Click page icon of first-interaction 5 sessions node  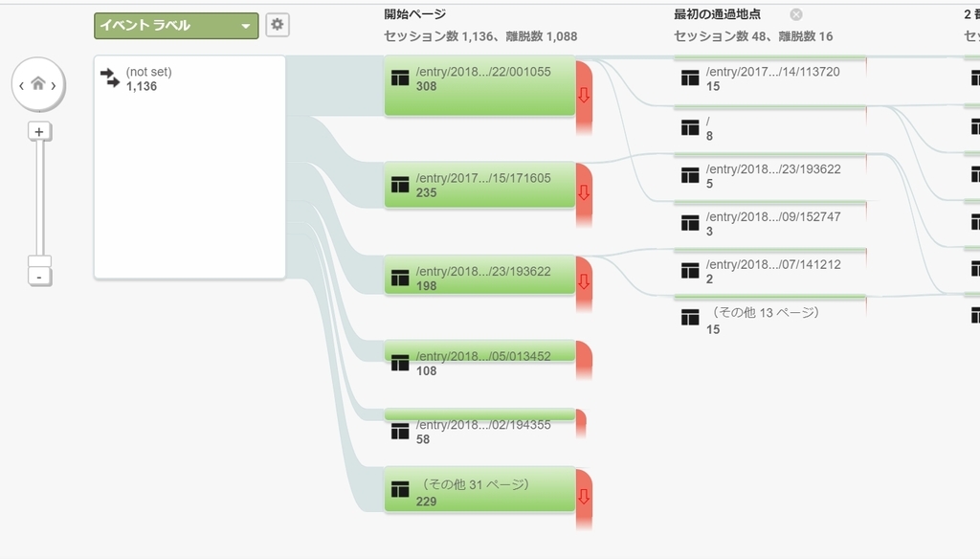coord(690,176)
